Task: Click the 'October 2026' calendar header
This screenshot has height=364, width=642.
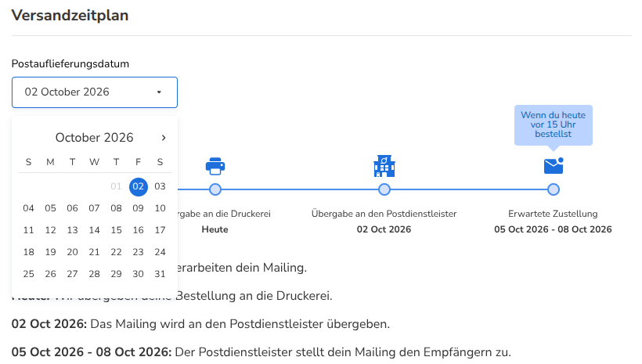Action: pos(95,138)
